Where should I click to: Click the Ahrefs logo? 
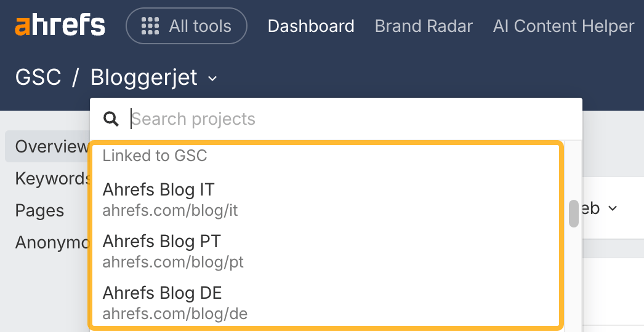tap(60, 26)
